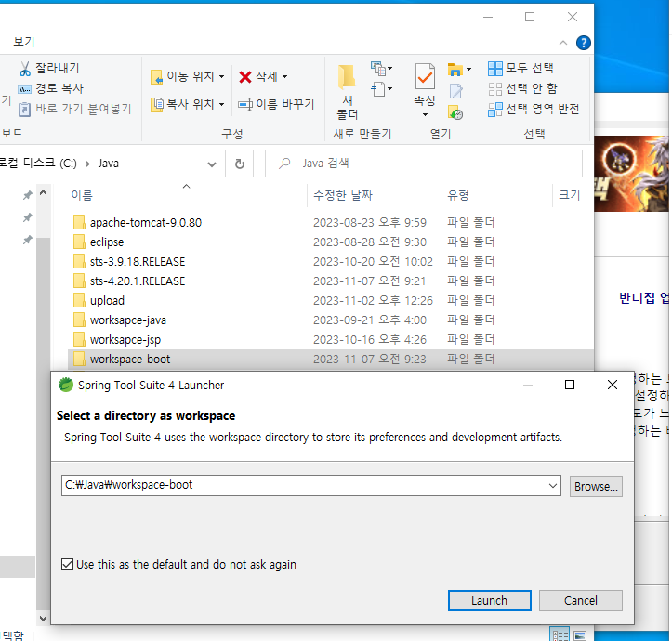Click 선택 안 함 select none icon
Image resolution: width=672 pixels, height=641 pixels.
495,89
